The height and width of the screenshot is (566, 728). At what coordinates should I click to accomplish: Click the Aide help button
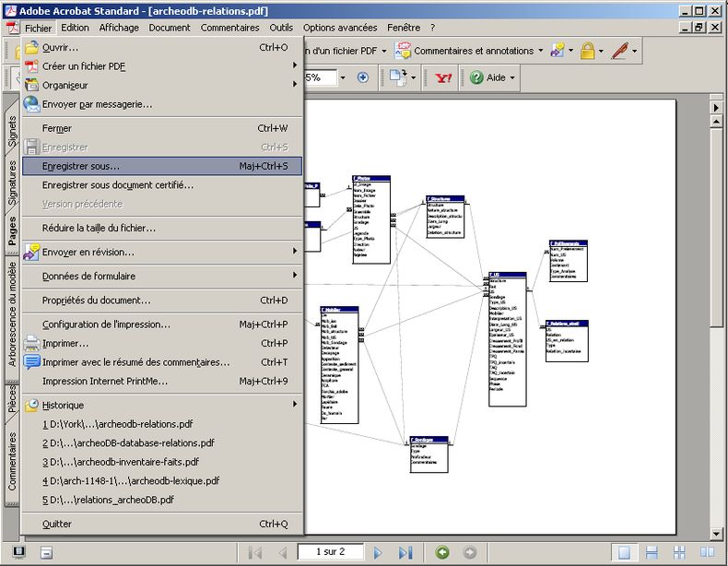coord(492,77)
